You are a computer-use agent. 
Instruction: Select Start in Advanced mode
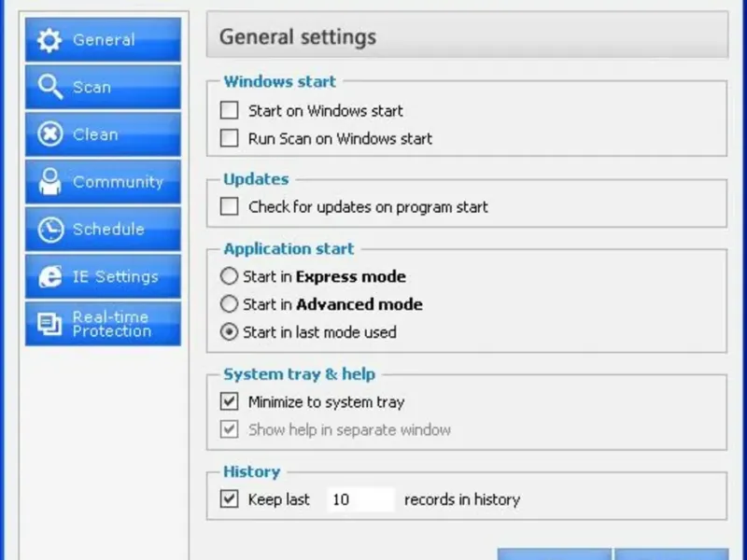tap(229, 304)
